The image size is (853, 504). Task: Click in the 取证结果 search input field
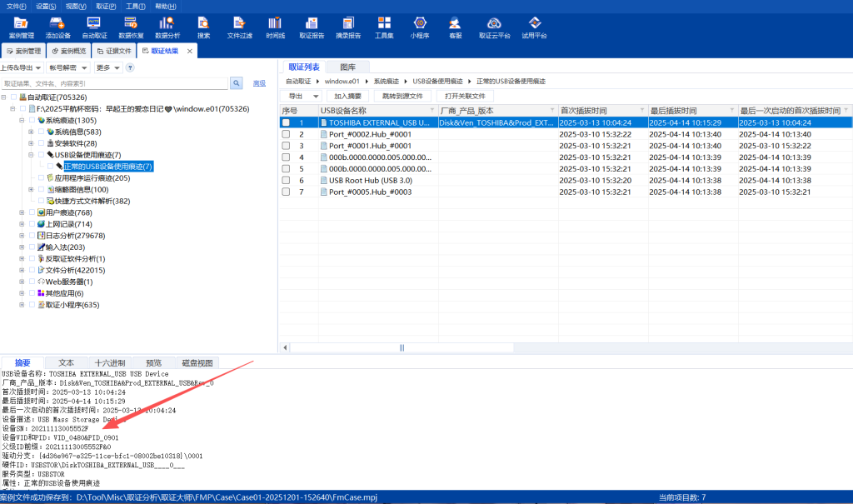tap(114, 83)
